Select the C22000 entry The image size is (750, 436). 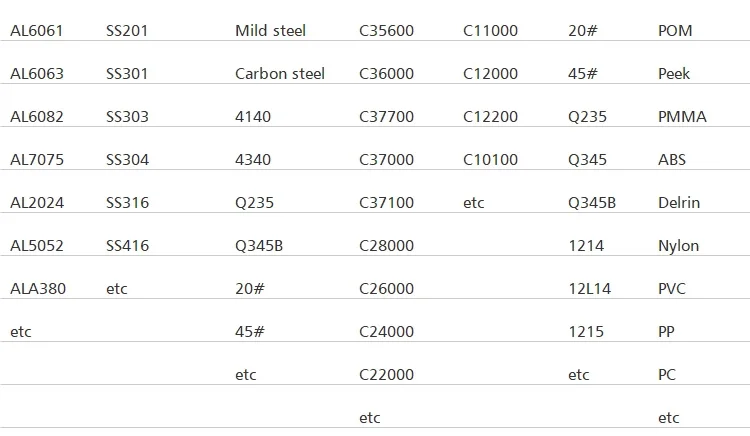tap(386, 375)
